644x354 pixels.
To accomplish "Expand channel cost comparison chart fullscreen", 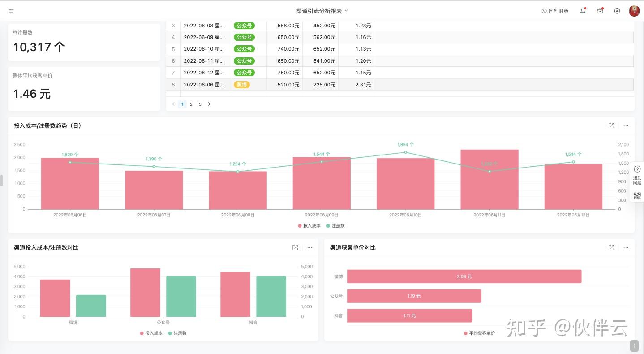I will coord(295,247).
